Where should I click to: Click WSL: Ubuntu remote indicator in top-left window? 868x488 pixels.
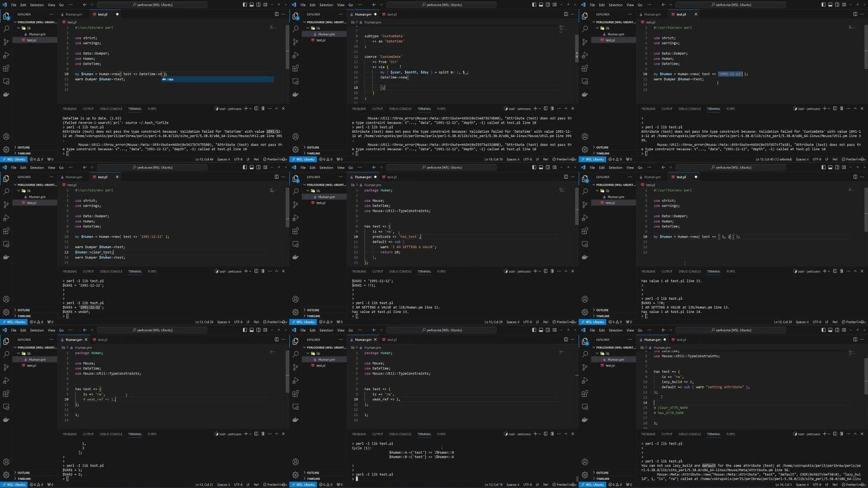coord(14,160)
